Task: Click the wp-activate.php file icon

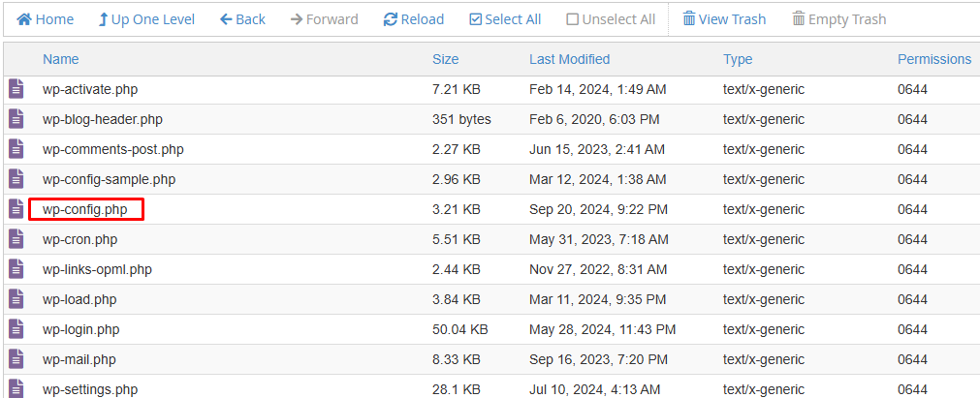Action: [16, 89]
